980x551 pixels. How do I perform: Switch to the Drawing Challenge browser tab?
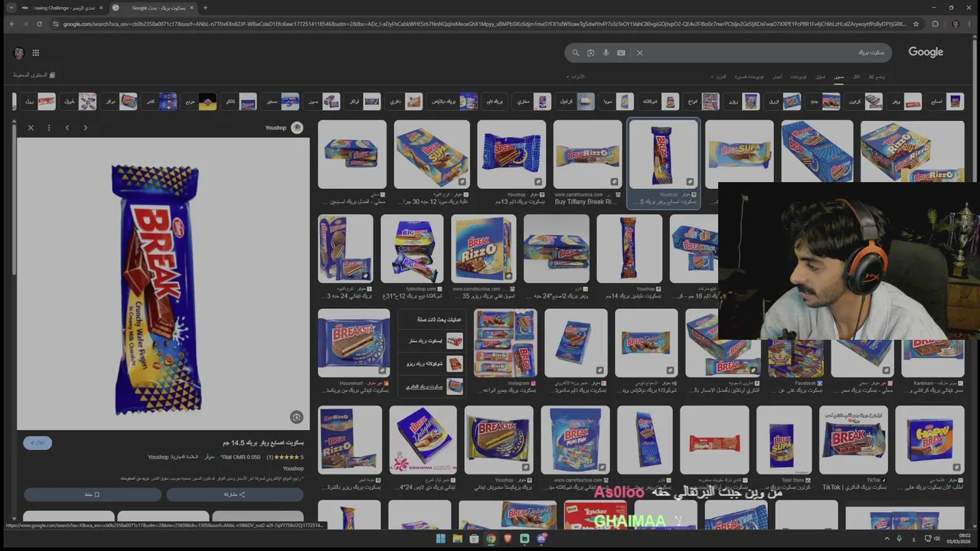pyautogui.click(x=60, y=8)
